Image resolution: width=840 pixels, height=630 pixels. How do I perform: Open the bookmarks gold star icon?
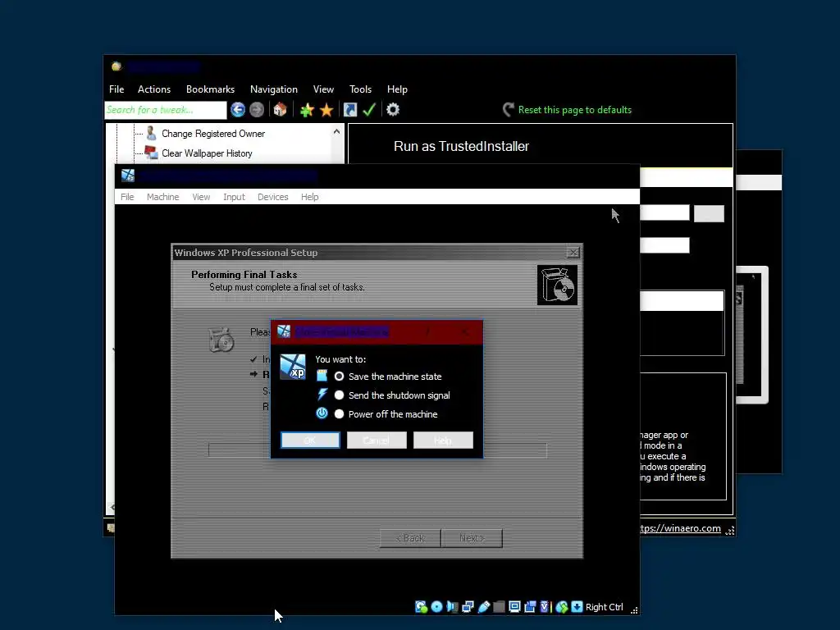coord(326,110)
